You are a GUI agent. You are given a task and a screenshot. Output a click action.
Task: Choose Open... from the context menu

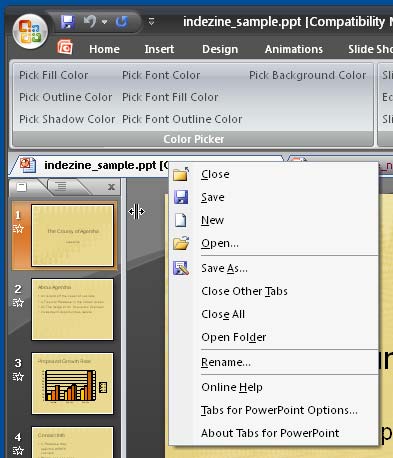tap(273, 243)
